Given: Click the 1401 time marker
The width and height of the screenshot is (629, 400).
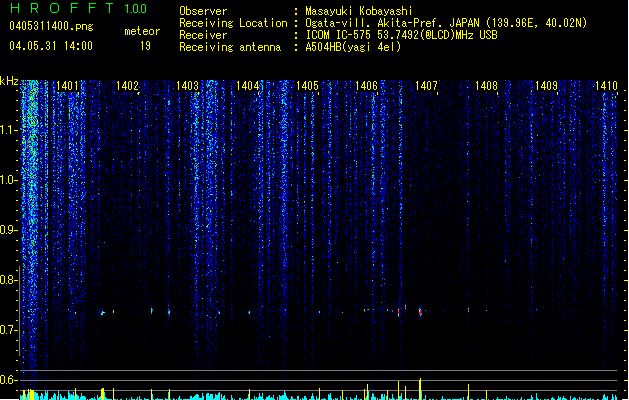Looking at the screenshot, I should 67,86.
